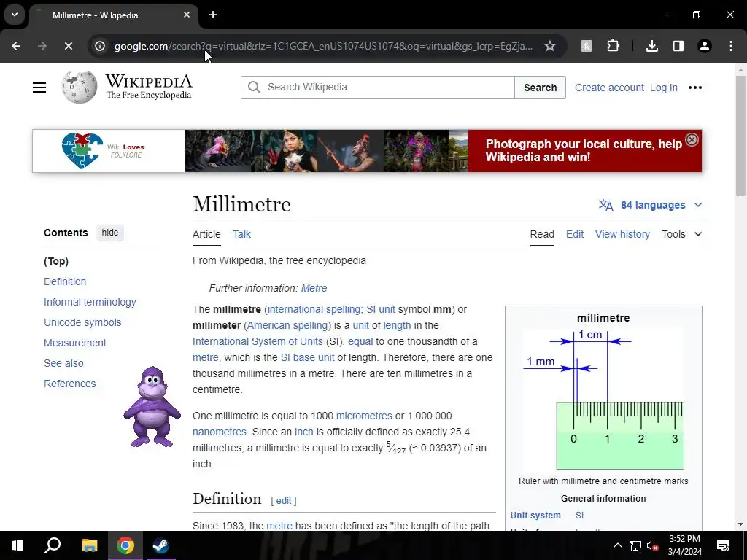This screenshot has width=747, height=560.
Task: Click the Wikipedia globe logo
Action: pyautogui.click(x=79, y=87)
